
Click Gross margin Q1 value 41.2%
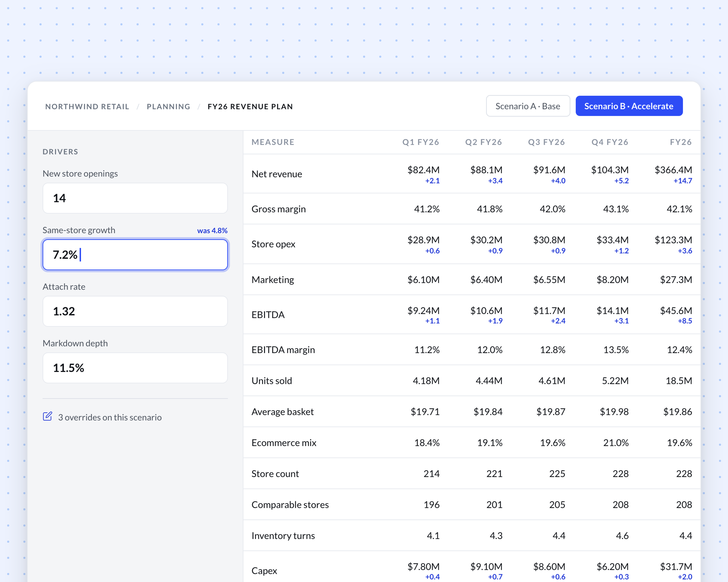coord(427,209)
